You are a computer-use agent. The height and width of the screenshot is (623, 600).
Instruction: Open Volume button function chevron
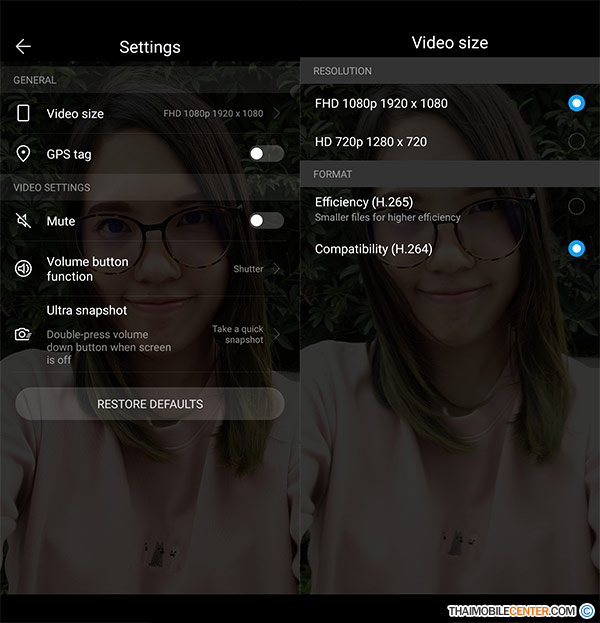(x=277, y=269)
